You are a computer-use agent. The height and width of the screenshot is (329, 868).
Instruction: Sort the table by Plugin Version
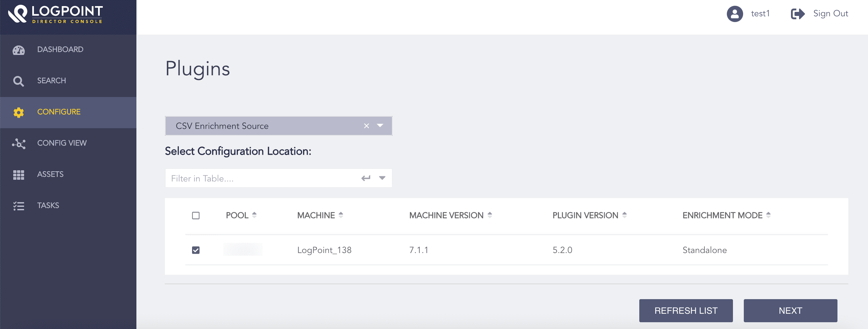coord(625,215)
